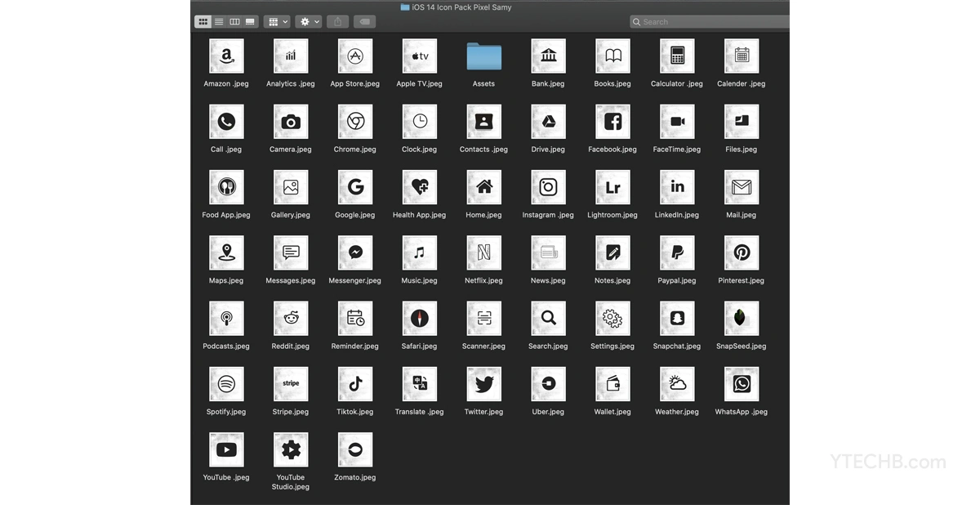Select the Call .jpeg icon
The width and height of the screenshot is (980, 505).
point(226,122)
